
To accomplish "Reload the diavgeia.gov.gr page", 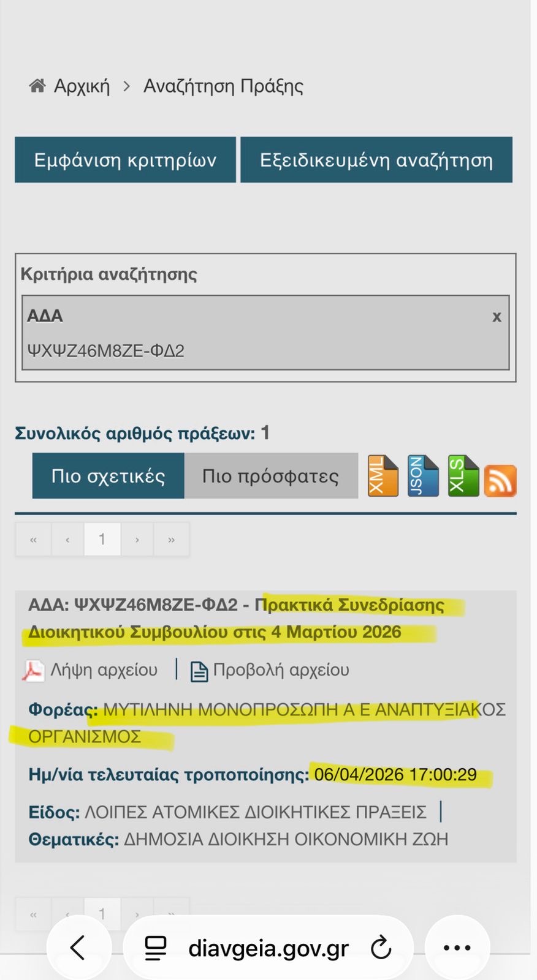I will (381, 948).
